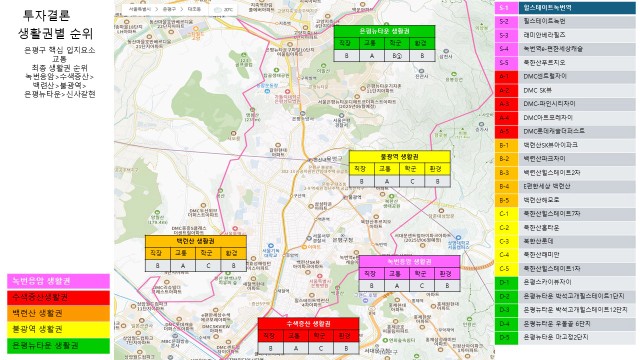Click the B-3 rank cell

506,173
